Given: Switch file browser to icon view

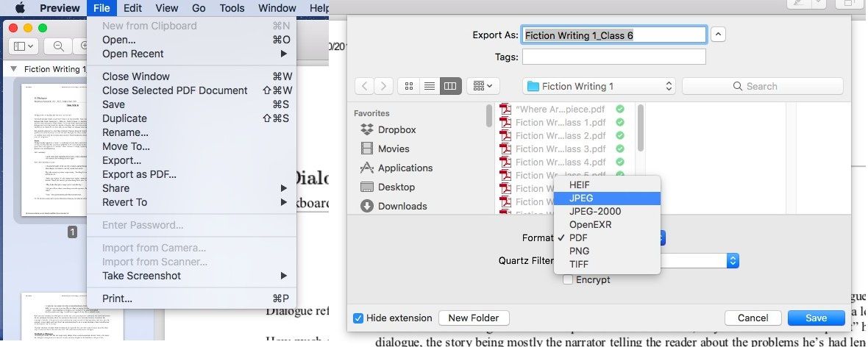Looking at the screenshot, I should click(409, 86).
